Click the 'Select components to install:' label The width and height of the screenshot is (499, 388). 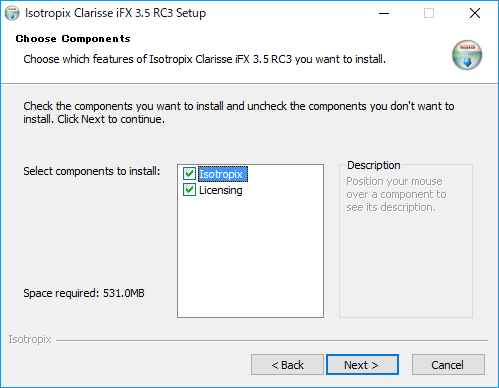(91, 171)
